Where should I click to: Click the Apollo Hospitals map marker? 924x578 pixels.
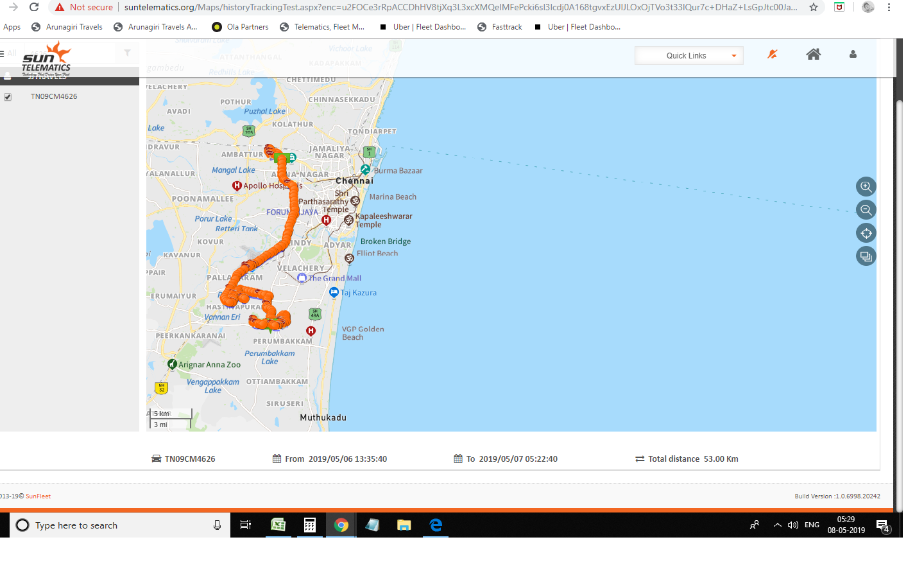tap(237, 186)
